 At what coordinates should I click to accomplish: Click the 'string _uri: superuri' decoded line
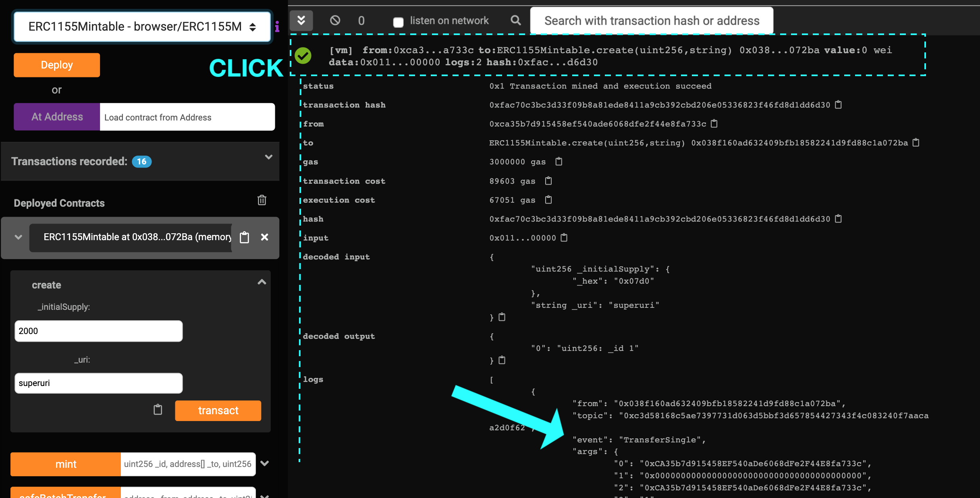[595, 305]
